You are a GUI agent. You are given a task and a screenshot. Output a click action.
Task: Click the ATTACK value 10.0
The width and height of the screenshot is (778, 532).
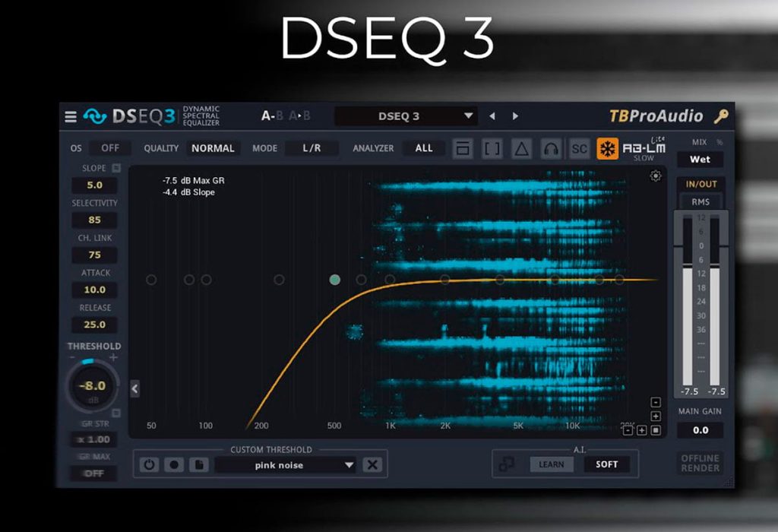pyautogui.click(x=94, y=290)
